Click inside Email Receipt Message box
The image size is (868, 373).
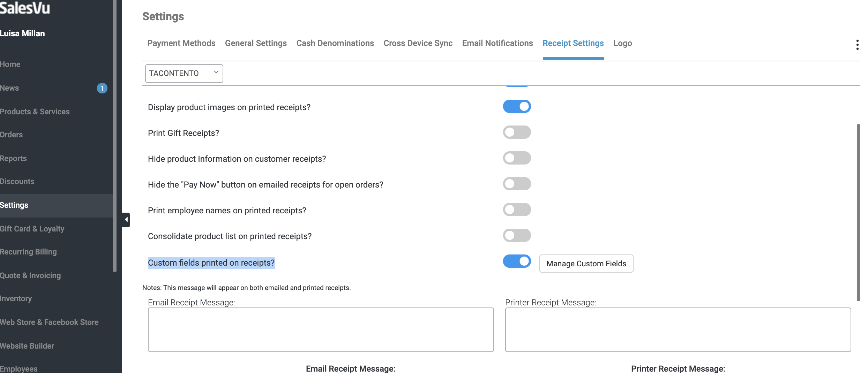tap(321, 330)
